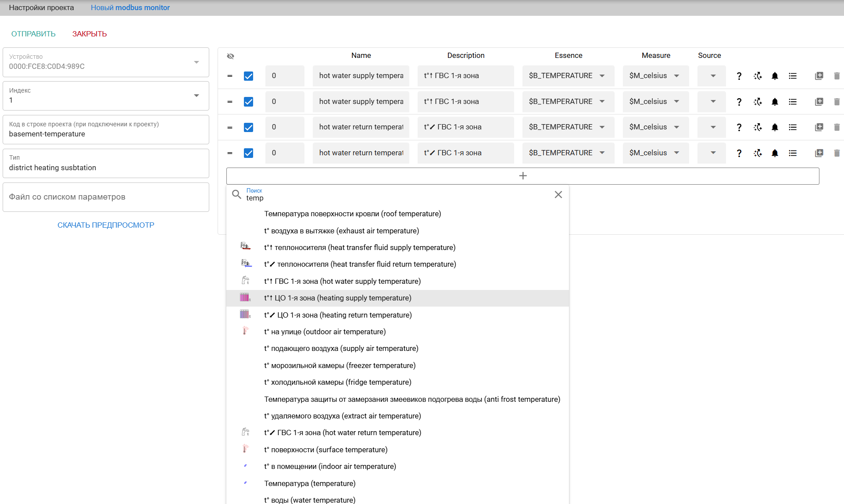This screenshot has width=844, height=504.
Task: Click the bell notification icon in second row
Action: [775, 102]
